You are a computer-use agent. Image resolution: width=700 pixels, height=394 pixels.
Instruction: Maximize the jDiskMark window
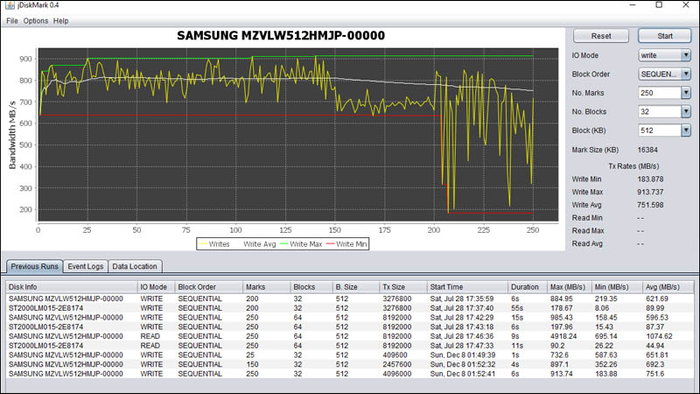(x=659, y=5)
